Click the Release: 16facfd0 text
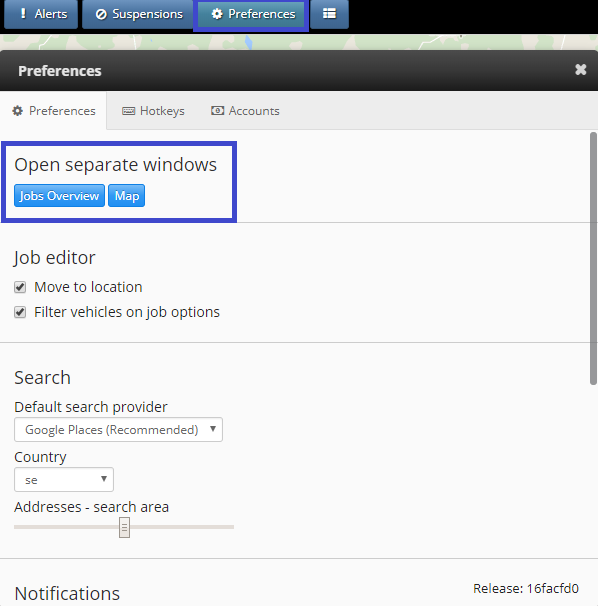Viewport: 598px width, 606px height. [x=526, y=589]
